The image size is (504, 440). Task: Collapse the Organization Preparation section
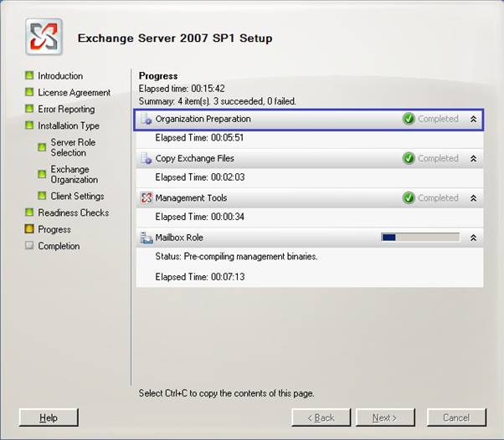click(x=473, y=119)
